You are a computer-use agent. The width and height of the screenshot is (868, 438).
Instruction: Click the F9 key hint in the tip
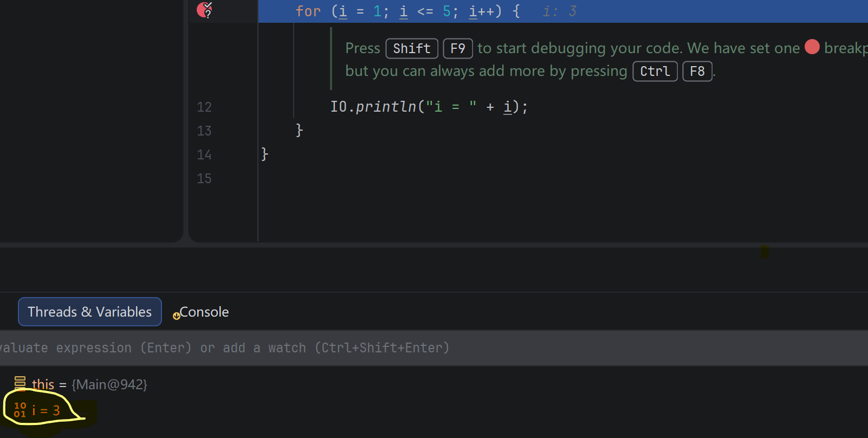(458, 48)
